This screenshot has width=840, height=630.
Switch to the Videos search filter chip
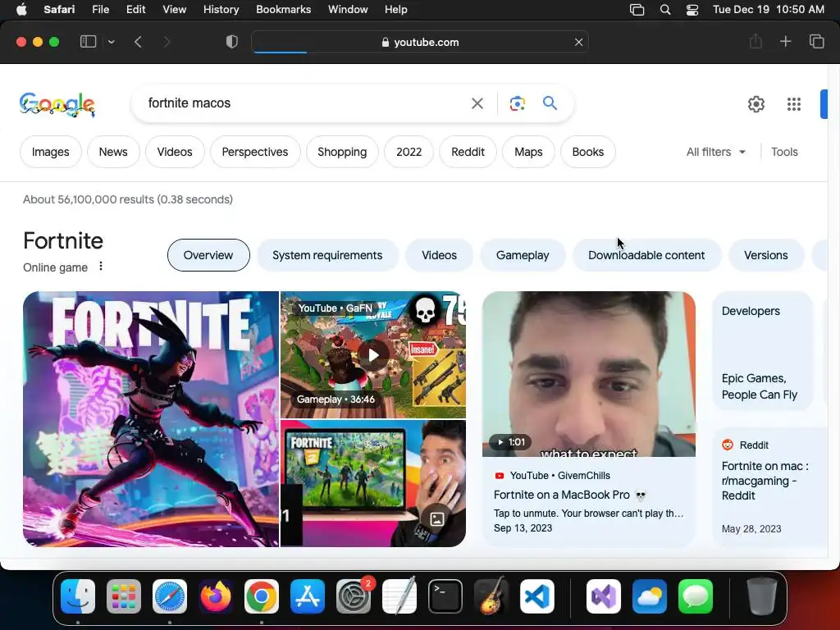pos(175,152)
